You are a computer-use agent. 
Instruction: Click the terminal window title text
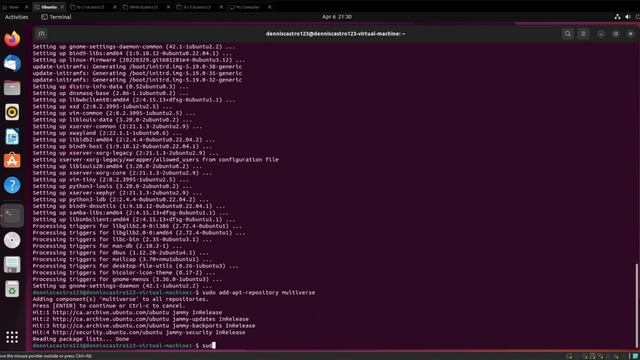336,34
